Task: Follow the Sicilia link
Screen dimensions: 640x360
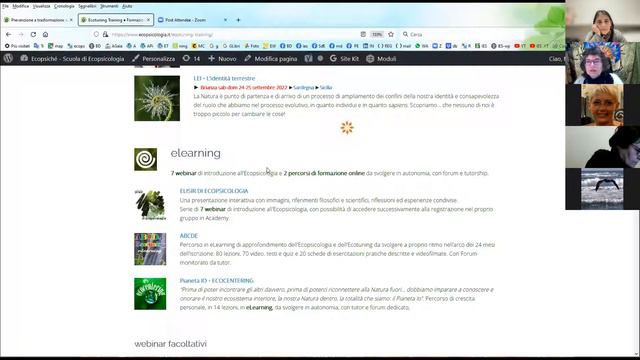Action: [x=326, y=87]
